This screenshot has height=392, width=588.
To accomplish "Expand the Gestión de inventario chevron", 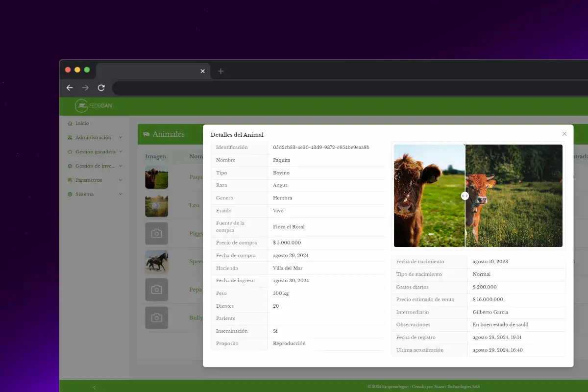I will (x=121, y=166).
